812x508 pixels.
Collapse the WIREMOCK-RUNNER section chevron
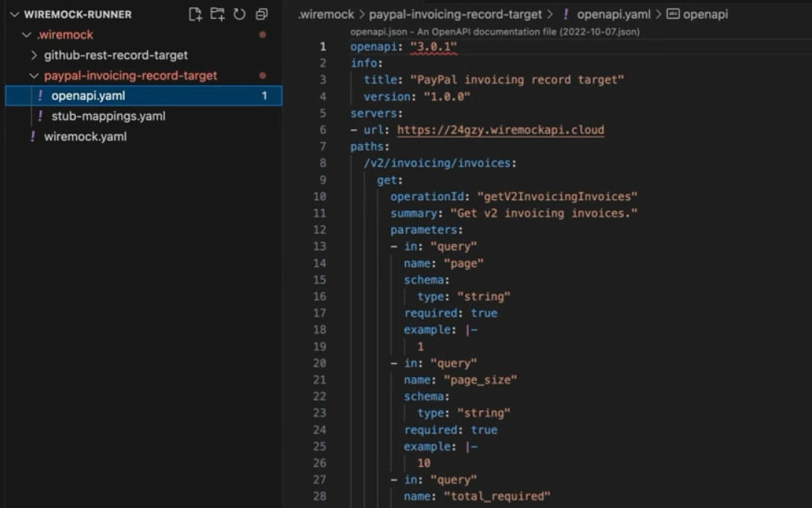14,14
